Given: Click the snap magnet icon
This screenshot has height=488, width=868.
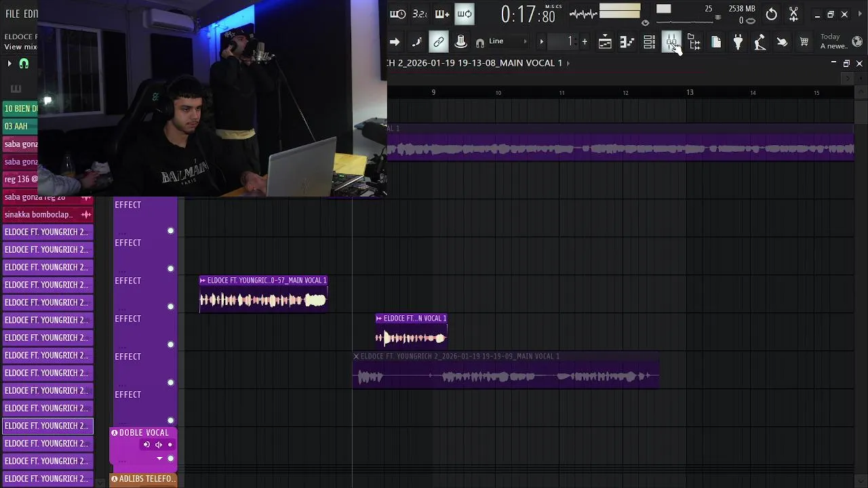Looking at the screenshot, I should (x=480, y=43).
